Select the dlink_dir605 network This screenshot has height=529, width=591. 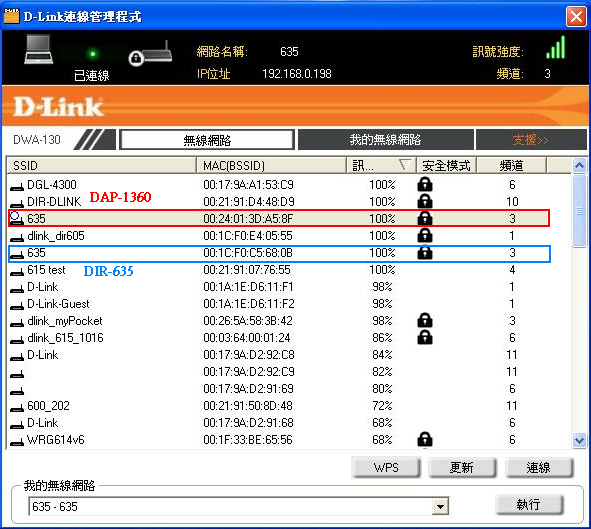point(279,236)
